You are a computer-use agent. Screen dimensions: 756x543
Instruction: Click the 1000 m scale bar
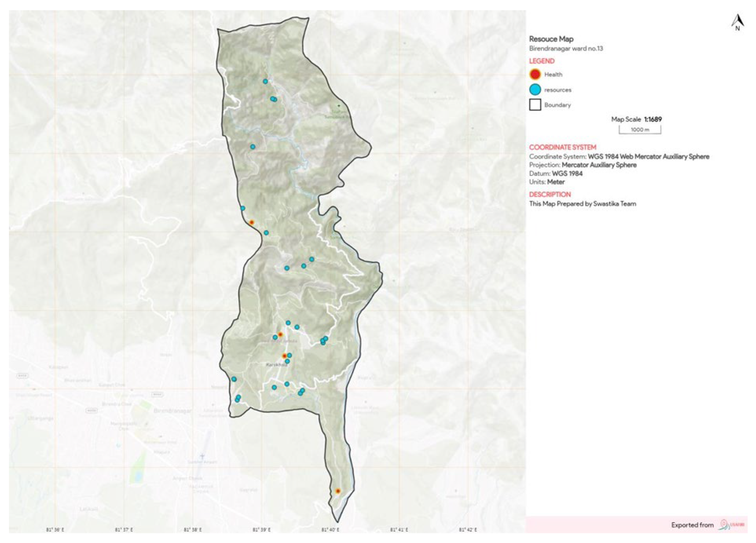tap(640, 130)
